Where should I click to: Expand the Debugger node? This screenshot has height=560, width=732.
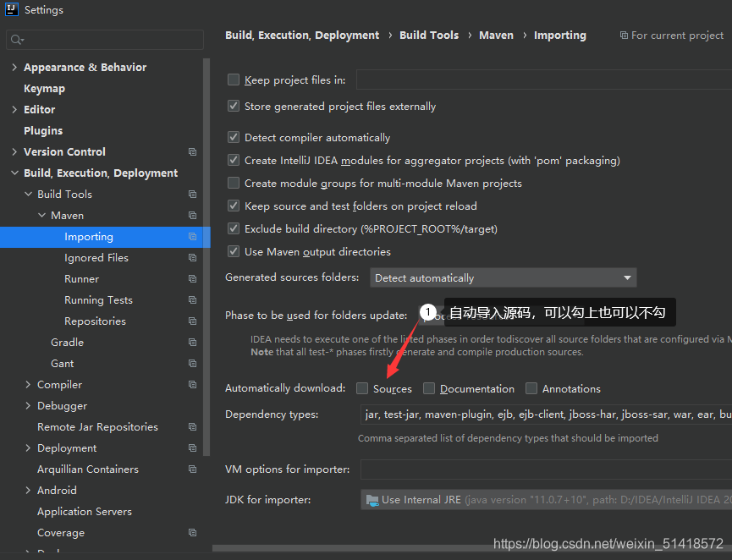pyautogui.click(x=28, y=405)
